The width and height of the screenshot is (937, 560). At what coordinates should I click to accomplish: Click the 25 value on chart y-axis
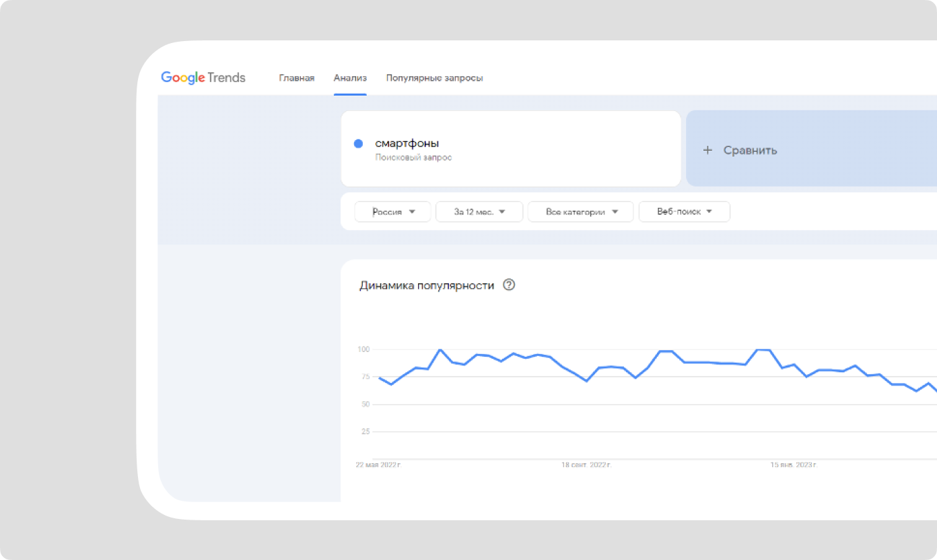click(x=366, y=431)
